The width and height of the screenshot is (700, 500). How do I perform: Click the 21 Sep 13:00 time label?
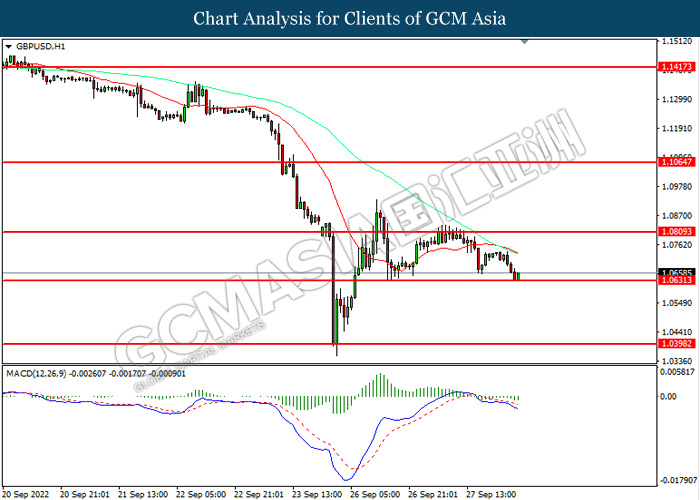pos(143,495)
